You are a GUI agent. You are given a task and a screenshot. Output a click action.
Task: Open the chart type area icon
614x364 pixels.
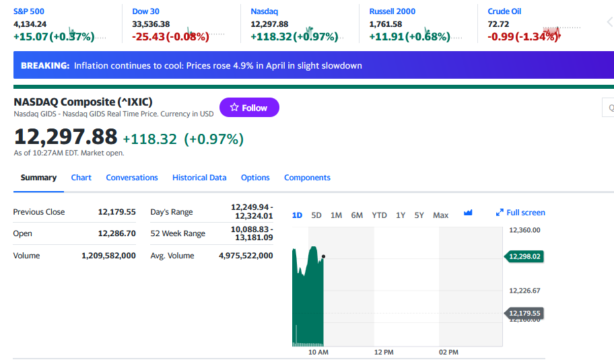(x=468, y=213)
